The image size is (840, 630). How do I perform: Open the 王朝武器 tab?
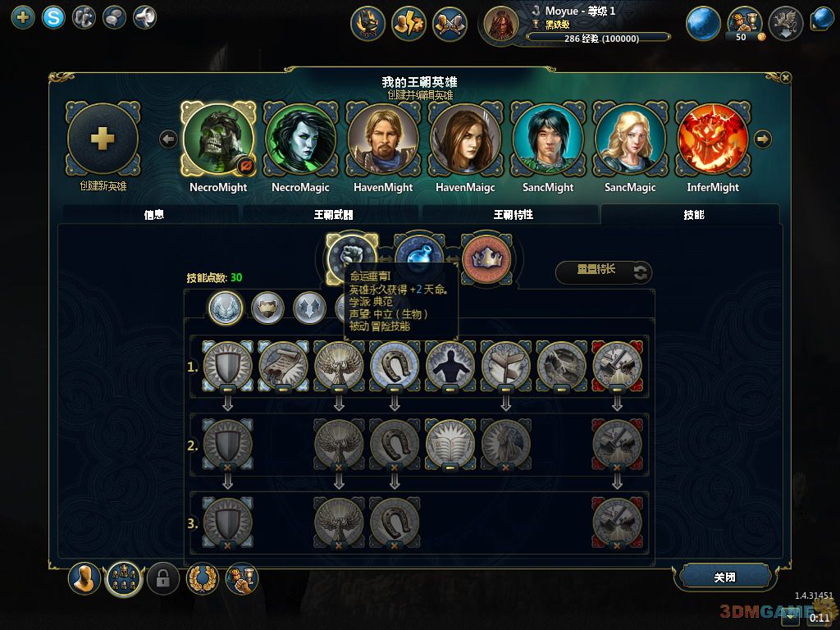click(333, 214)
